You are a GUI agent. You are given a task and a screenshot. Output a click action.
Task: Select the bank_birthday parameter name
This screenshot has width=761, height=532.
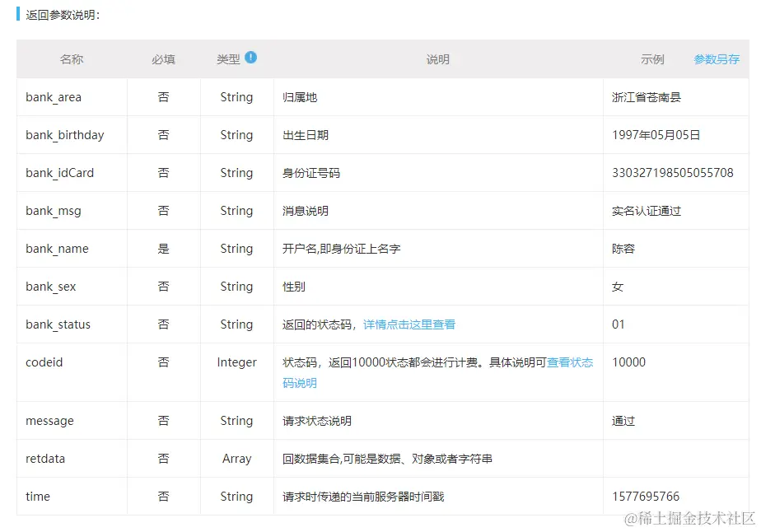point(64,135)
